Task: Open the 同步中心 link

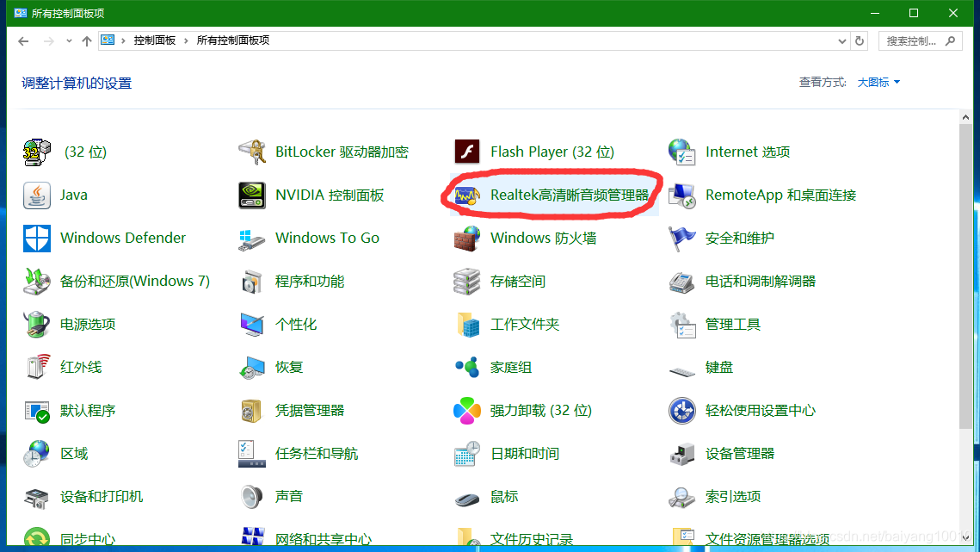Action: [88, 539]
